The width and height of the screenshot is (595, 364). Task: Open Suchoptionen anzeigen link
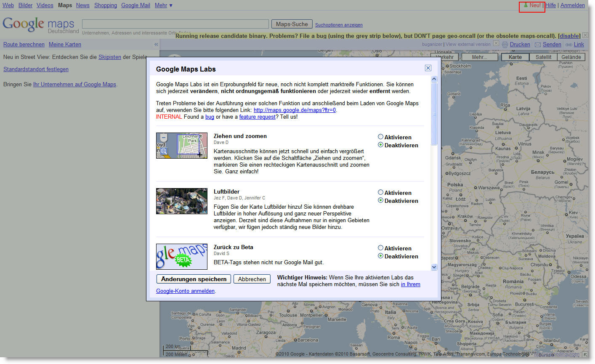click(339, 25)
